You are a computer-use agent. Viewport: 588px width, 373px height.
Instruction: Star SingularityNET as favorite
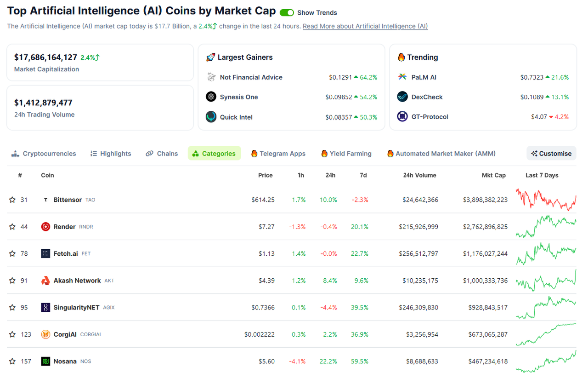[12, 307]
